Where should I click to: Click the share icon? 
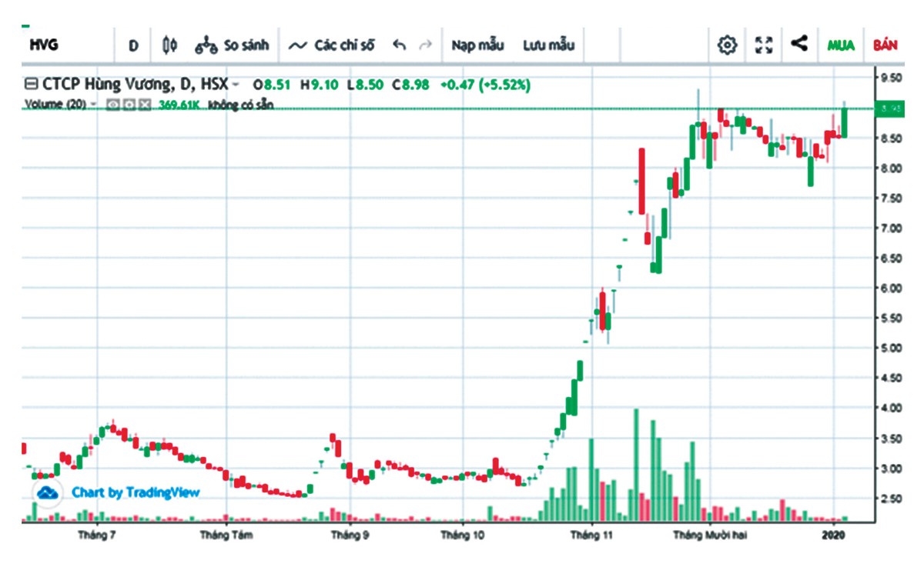tap(799, 43)
